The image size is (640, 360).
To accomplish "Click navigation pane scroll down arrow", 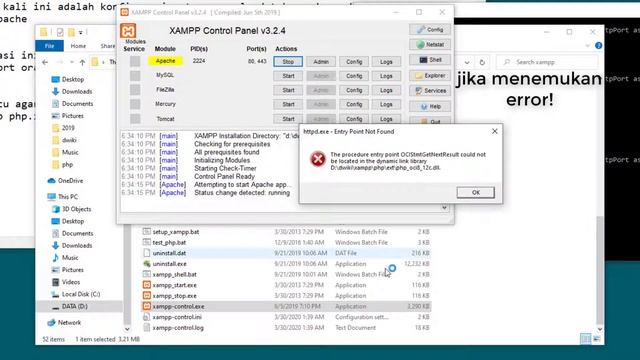I will (x=127, y=329).
